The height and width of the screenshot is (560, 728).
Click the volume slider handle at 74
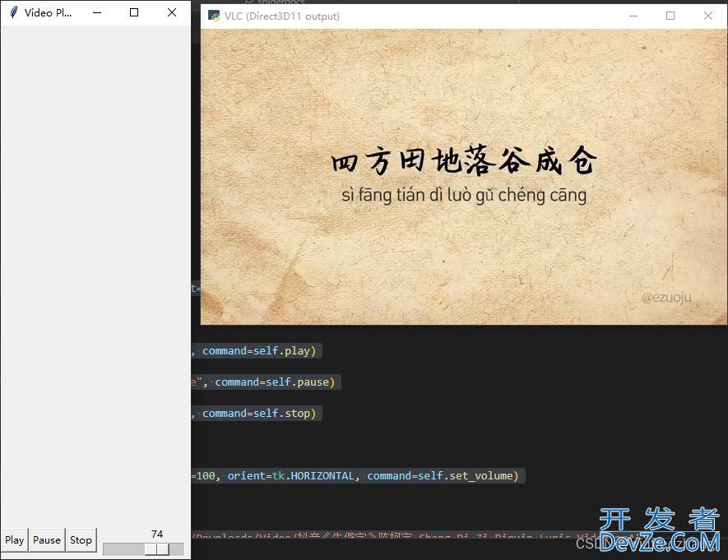157,549
